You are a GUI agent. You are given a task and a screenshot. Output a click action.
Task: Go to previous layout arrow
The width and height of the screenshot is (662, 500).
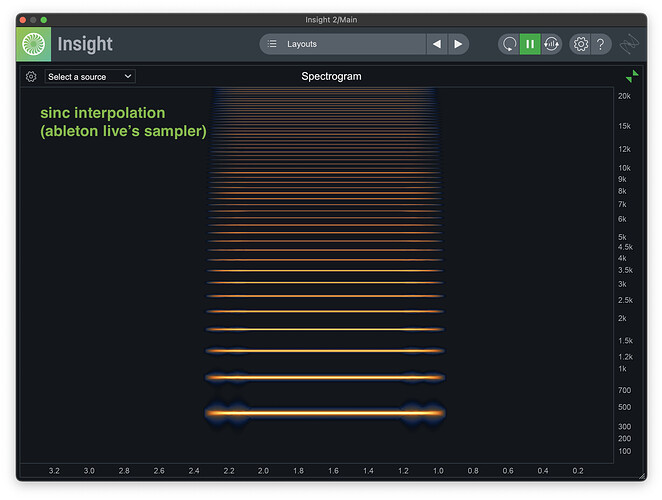(436, 44)
